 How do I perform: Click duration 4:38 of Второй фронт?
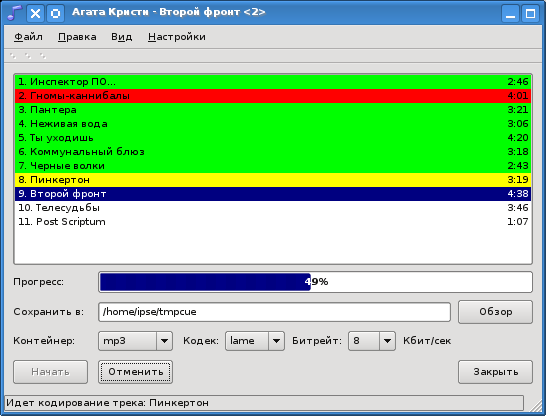(518, 194)
